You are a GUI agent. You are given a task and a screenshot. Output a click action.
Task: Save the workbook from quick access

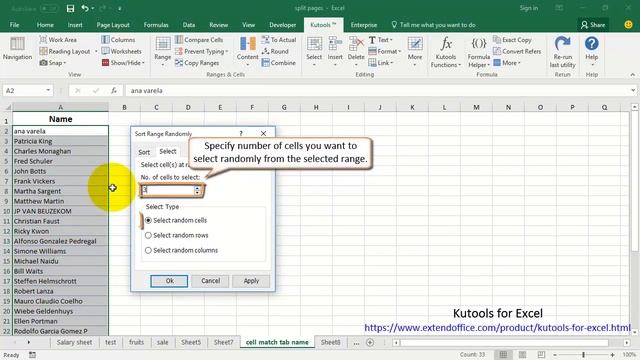click(x=70, y=8)
